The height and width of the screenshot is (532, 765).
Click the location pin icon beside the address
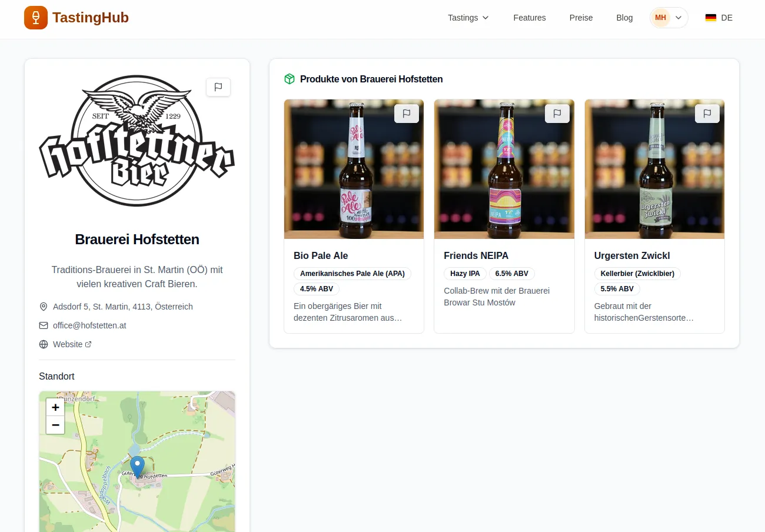click(x=44, y=306)
